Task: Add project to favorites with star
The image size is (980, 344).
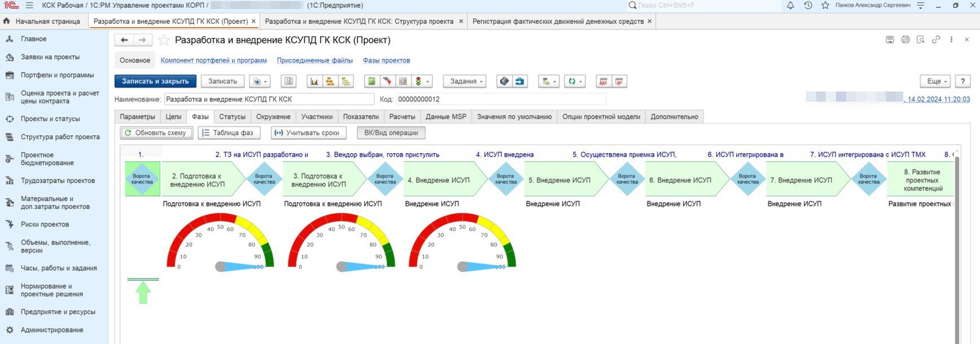Action: point(164,40)
